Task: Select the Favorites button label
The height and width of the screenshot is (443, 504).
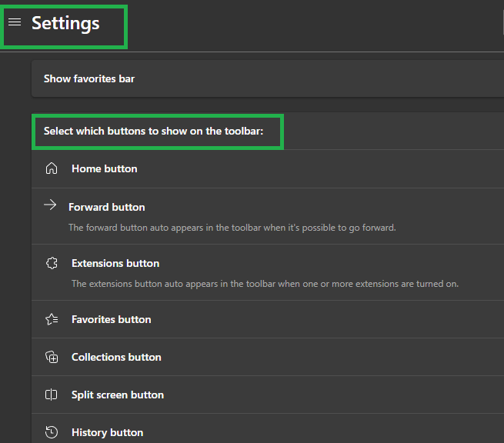Action: [x=112, y=319]
